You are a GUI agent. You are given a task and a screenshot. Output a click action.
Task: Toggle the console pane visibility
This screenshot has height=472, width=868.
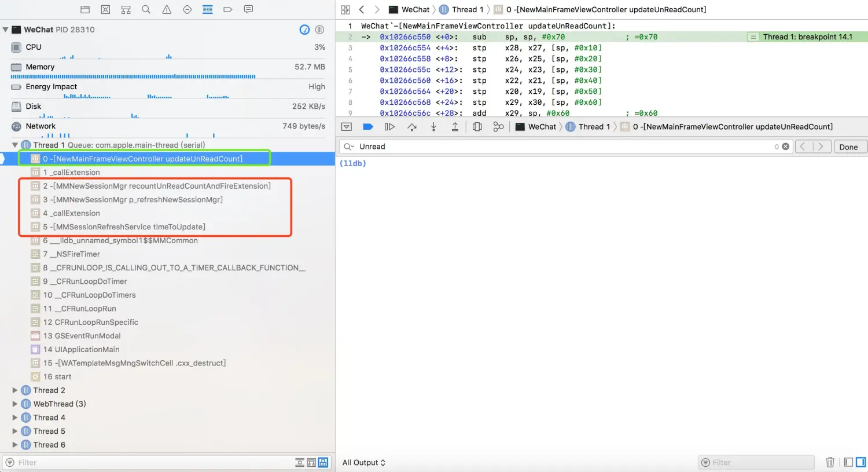tap(860, 462)
